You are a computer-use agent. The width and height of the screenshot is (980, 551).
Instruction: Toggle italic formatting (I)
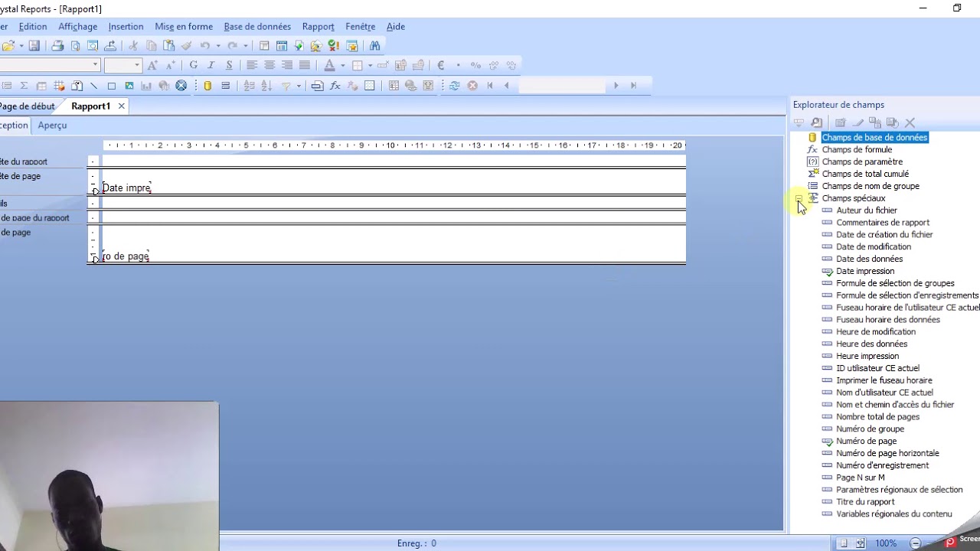[x=211, y=66]
